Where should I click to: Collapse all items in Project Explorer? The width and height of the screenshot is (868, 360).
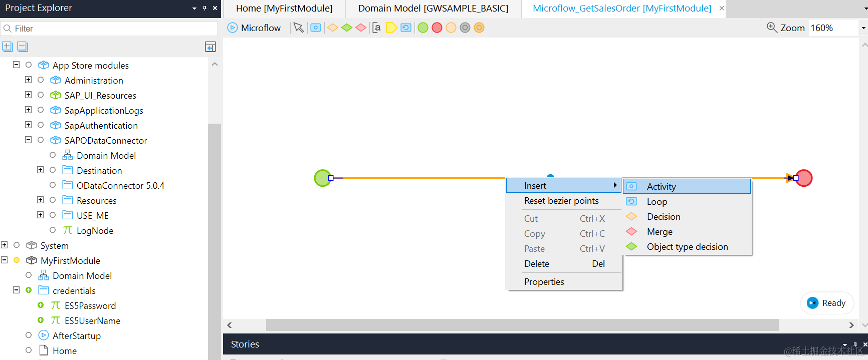point(23,47)
